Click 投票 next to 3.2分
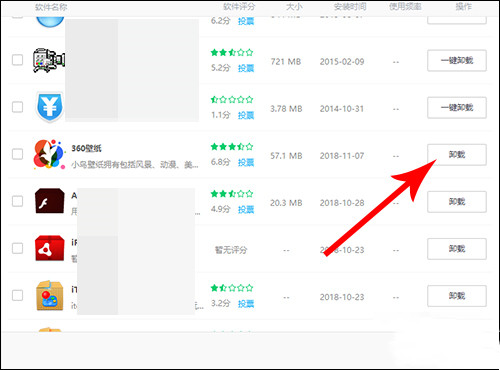The width and height of the screenshot is (500, 370). coord(246,303)
